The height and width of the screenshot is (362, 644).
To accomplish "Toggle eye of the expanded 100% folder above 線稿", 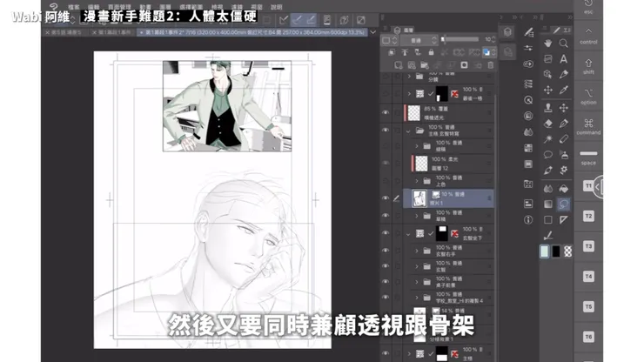I will coord(386,131).
